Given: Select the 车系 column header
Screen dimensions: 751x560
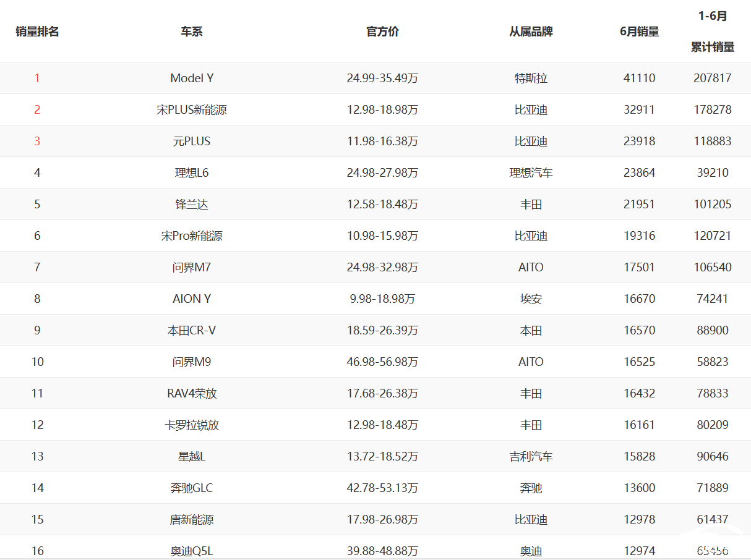Looking at the screenshot, I should 192,32.
